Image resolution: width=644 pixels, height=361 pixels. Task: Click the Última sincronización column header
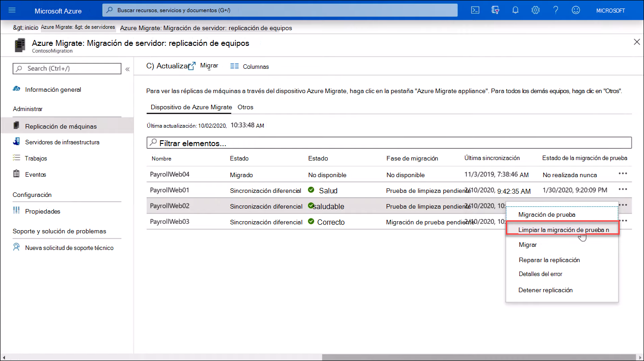(x=492, y=158)
